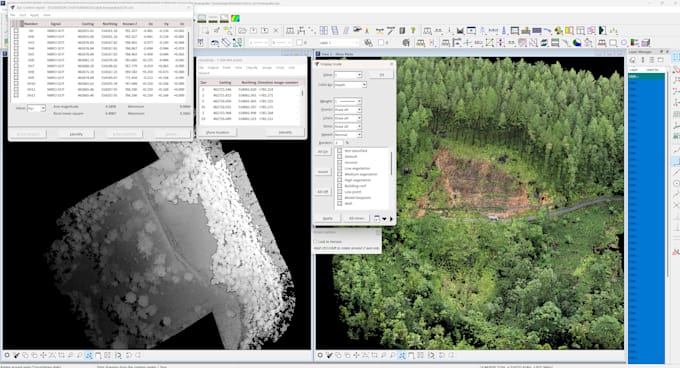This screenshot has height=368, width=680.
Task: Open Classify menu in point list window
Action: [x=252, y=68]
